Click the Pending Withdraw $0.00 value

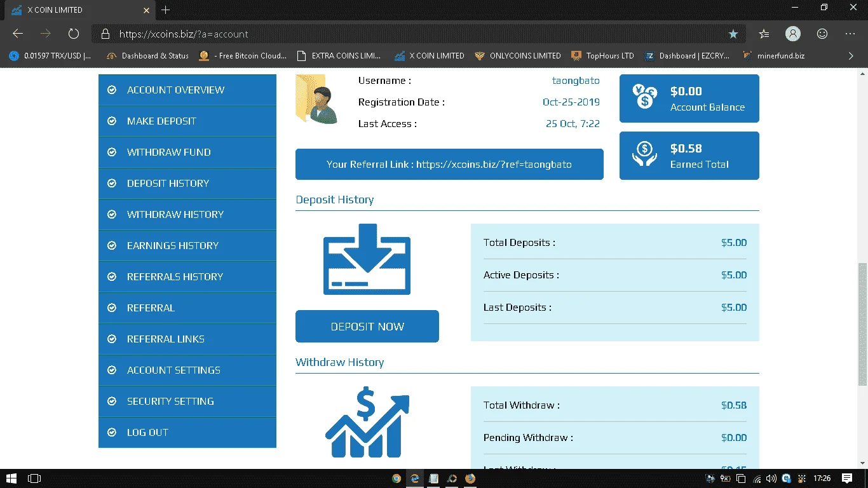pos(734,438)
